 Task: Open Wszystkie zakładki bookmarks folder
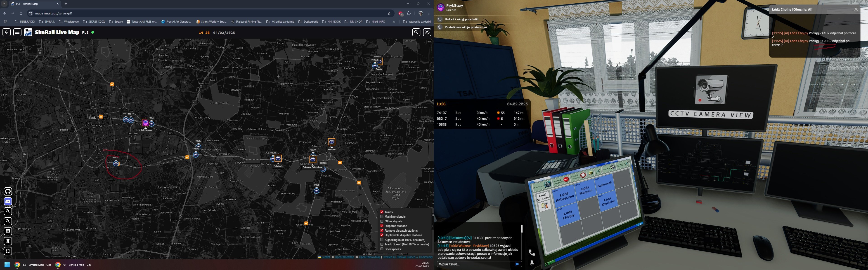417,21
